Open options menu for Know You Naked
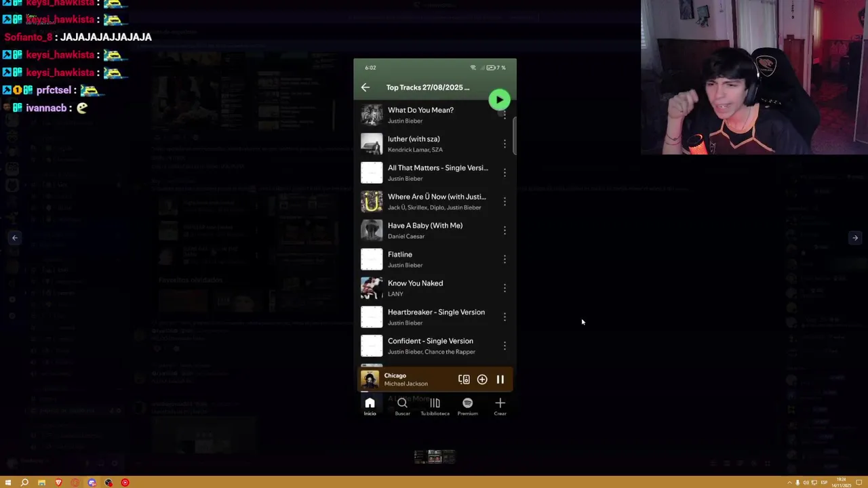The image size is (868, 488). pyautogui.click(x=505, y=288)
